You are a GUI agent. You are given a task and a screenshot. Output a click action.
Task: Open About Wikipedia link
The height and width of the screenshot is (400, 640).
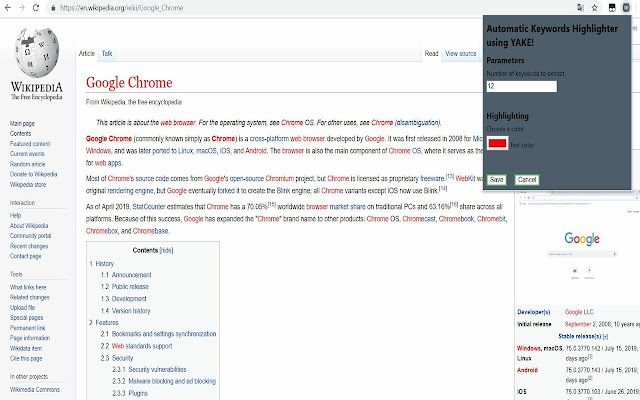click(29, 226)
